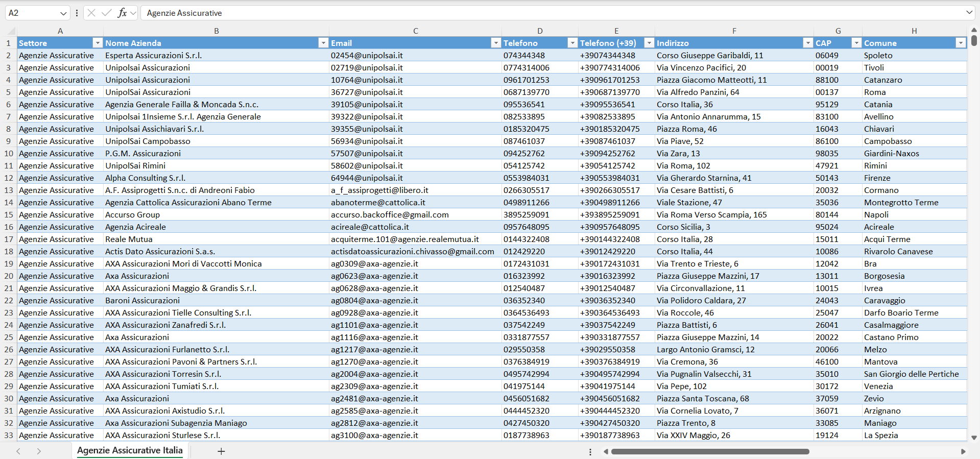Screen dimensions: 980x459
Task: Select phone cell 041975144
Action: click(540, 386)
